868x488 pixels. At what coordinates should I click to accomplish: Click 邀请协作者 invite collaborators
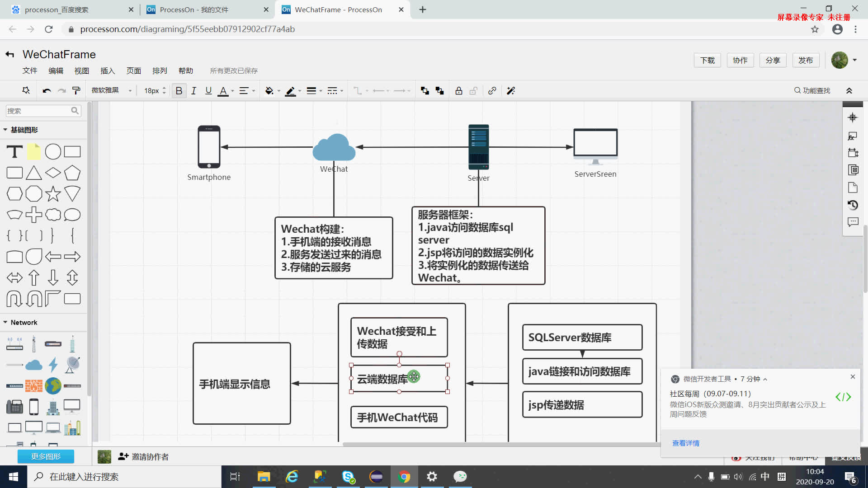pyautogui.click(x=144, y=457)
